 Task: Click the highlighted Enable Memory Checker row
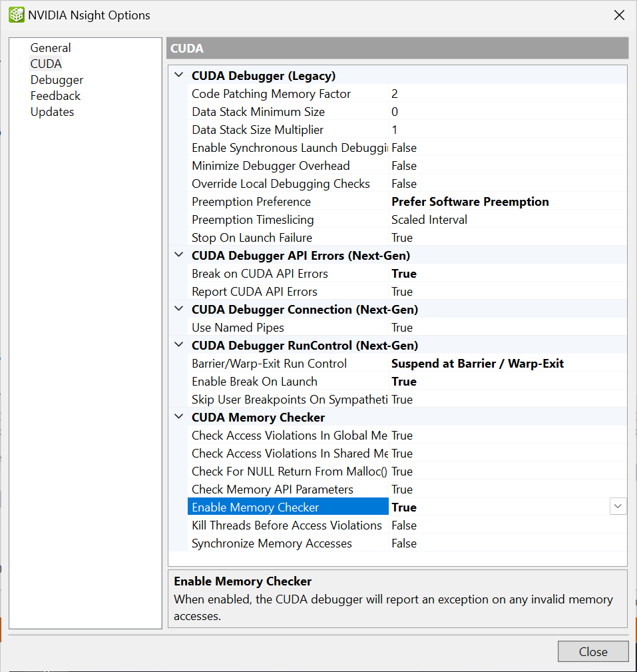[x=288, y=507]
